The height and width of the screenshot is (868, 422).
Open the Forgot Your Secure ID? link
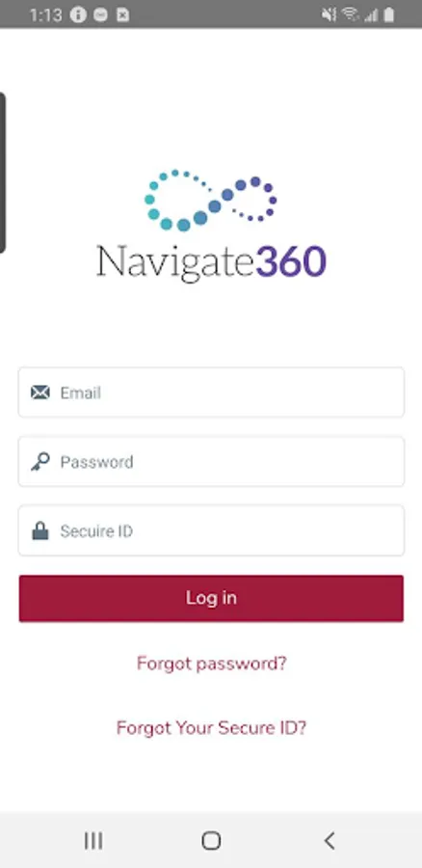(x=211, y=727)
